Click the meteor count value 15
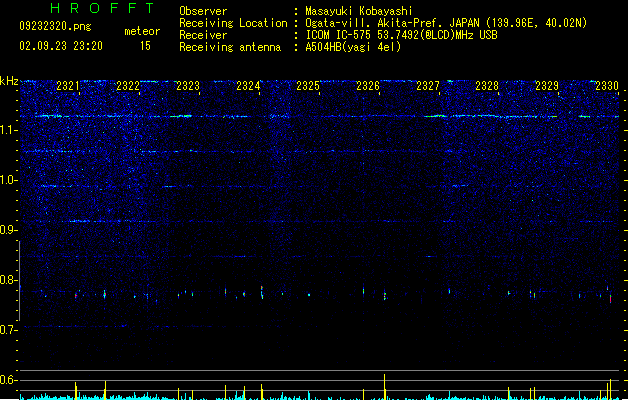This screenshot has width=629, height=400. point(145,46)
